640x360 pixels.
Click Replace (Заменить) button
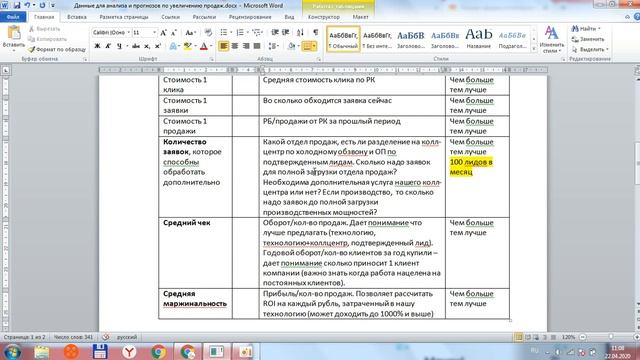588,39
